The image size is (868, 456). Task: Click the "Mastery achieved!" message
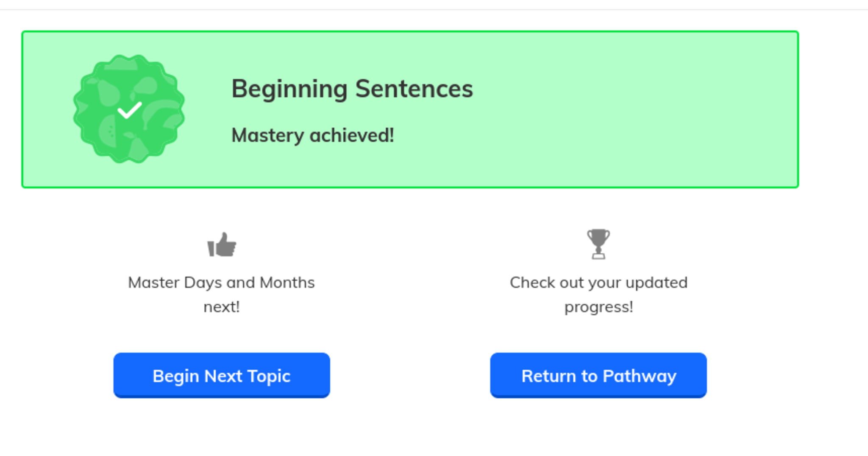click(313, 136)
